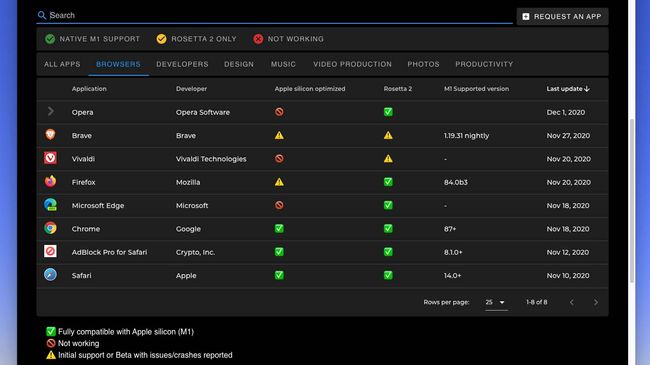Select the Opera Software developer cell
The height and width of the screenshot is (365, 650).
coord(203,112)
